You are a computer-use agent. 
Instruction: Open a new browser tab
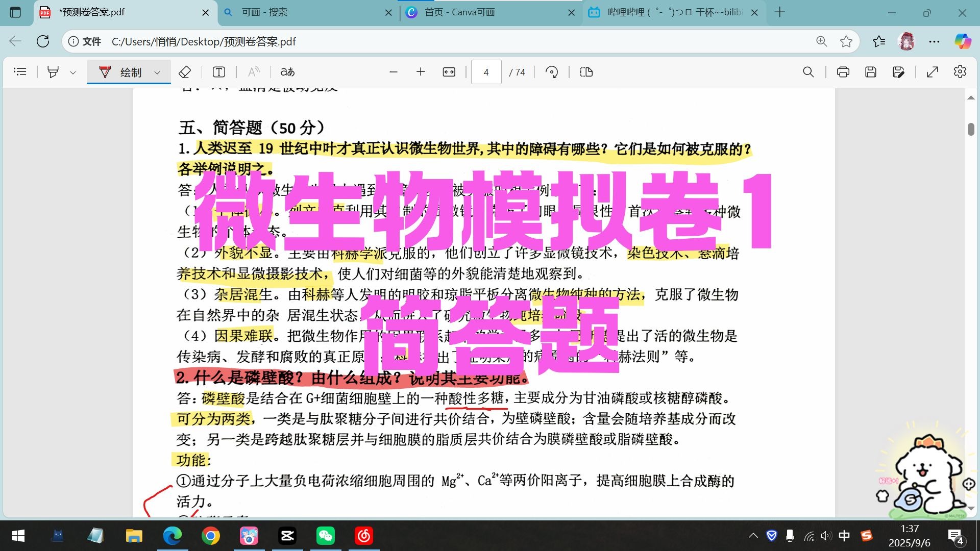pyautogui.click(x=779, y=12)
